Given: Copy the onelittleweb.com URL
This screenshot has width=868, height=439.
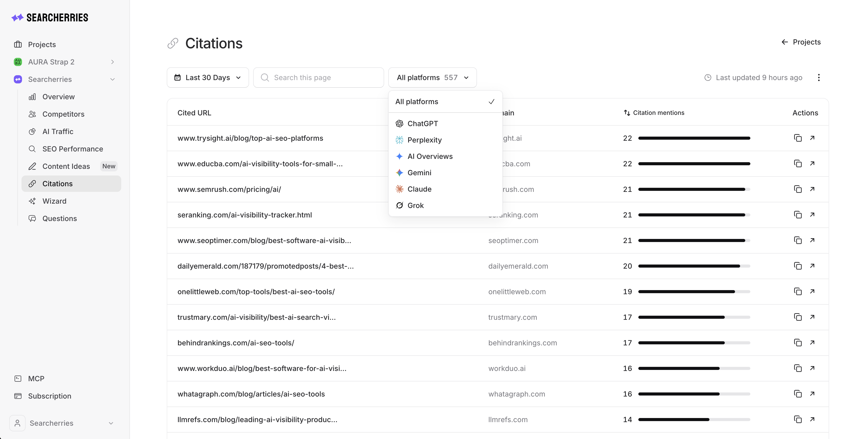Looking at the screenshot, I should pos(798,292).
